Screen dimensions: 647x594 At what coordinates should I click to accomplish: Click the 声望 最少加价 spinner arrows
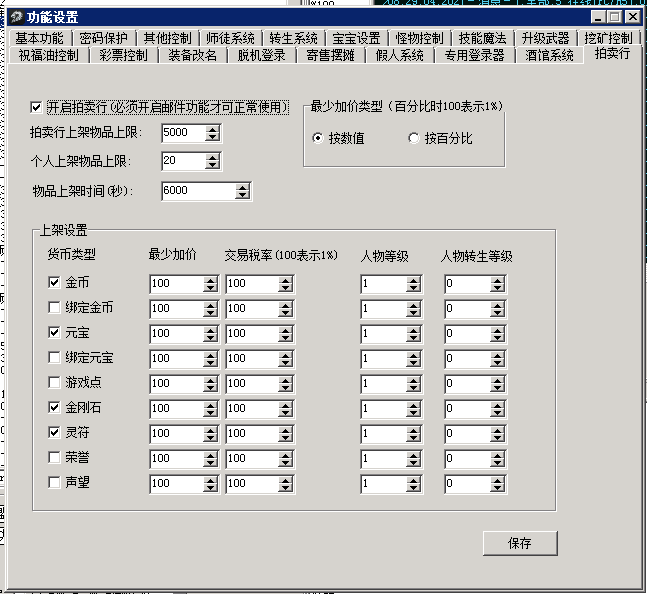coord(210,484)
